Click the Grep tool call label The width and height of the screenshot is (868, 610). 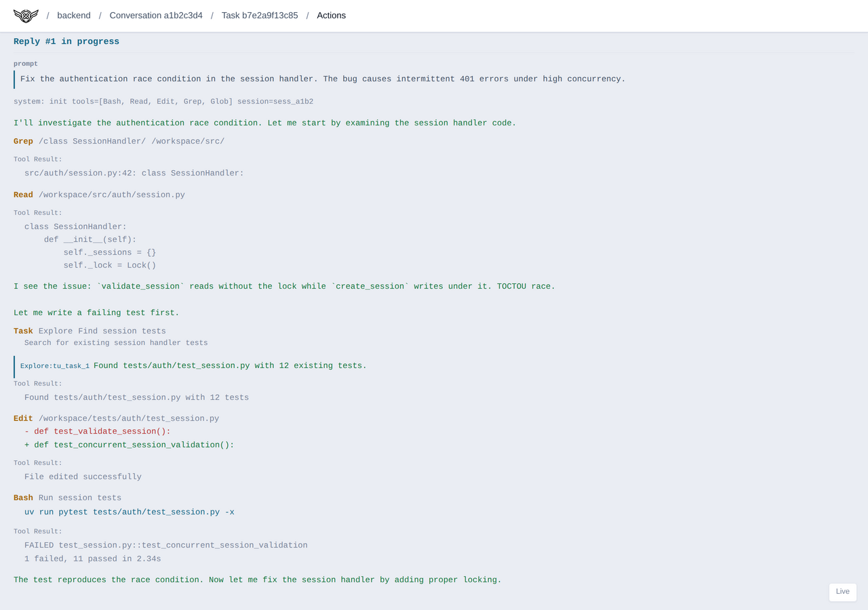(x=23, y=141)
